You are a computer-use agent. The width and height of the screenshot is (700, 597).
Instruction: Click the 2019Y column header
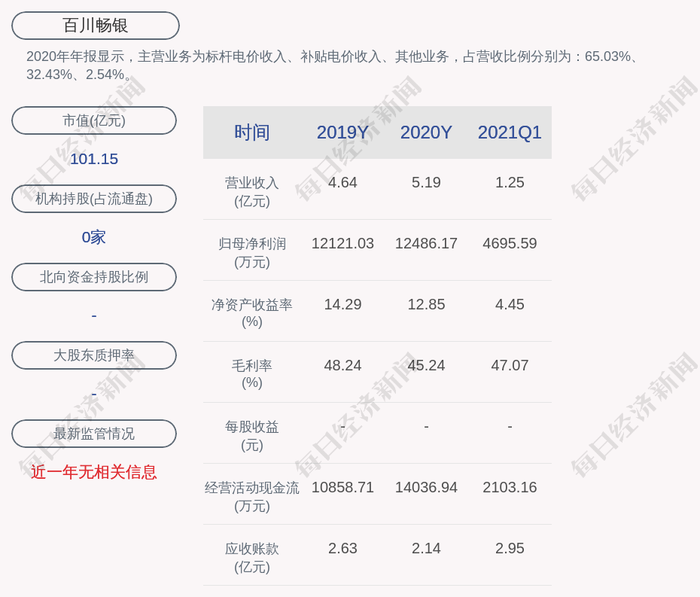[x=343, y=132]
